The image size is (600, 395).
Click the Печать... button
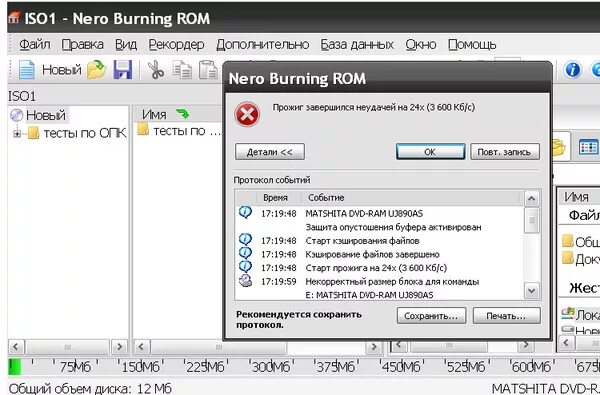point(506,316)
